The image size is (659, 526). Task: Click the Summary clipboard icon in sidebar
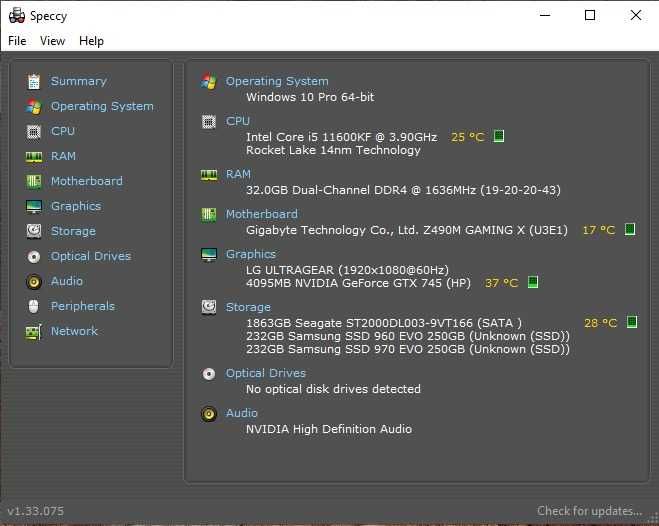click(34, 82)
